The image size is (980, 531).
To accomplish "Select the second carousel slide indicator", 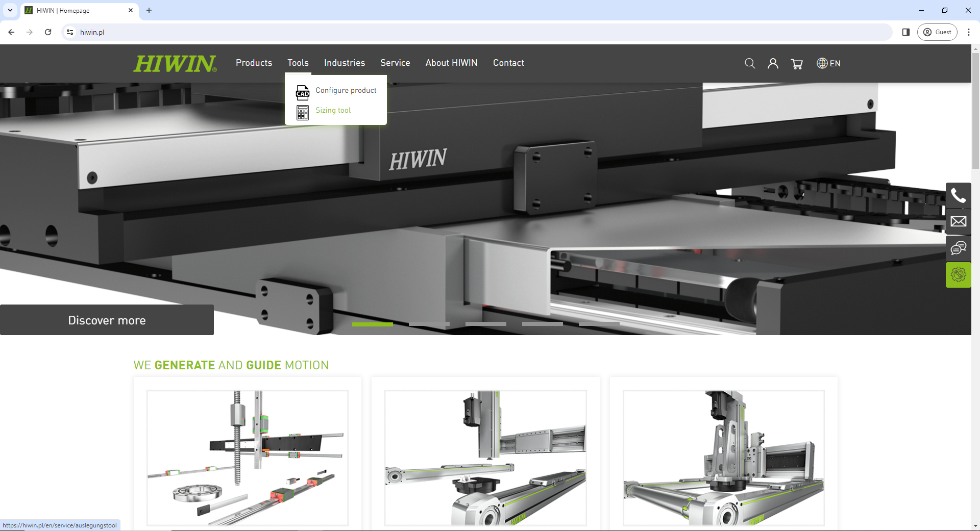I will coord(429,324).
